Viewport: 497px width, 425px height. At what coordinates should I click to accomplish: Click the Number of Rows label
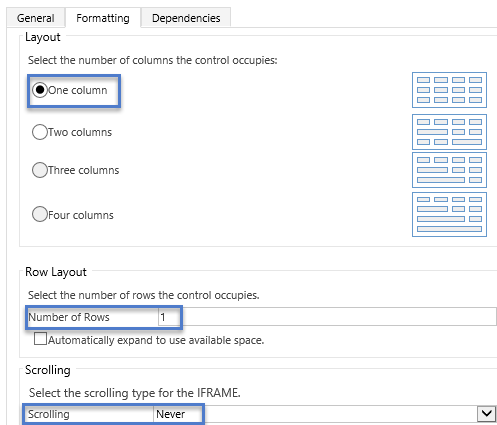[x=69, y=317]
